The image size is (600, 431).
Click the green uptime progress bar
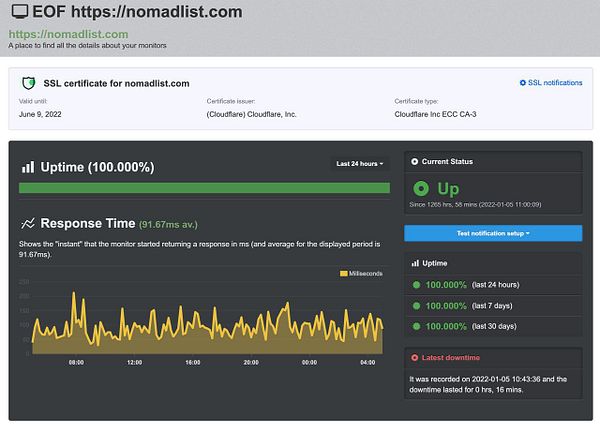[204, 187]
